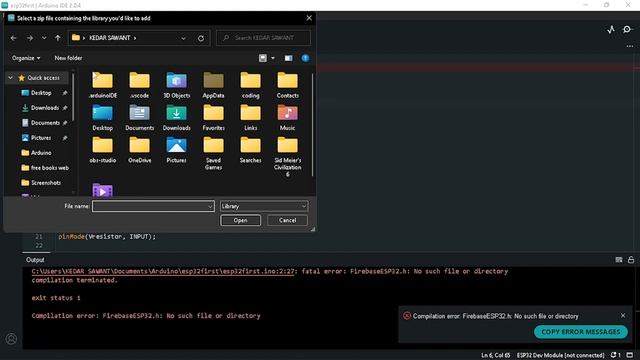The image size is (640, 360).
Task: Open the Saved Games folder
Action: pos(213,153)
